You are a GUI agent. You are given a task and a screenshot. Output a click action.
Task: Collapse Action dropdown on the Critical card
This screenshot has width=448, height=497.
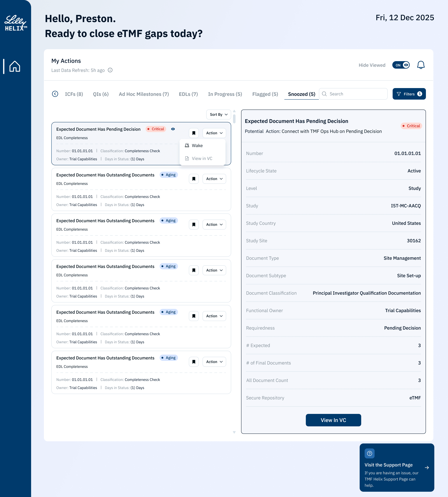214,133
